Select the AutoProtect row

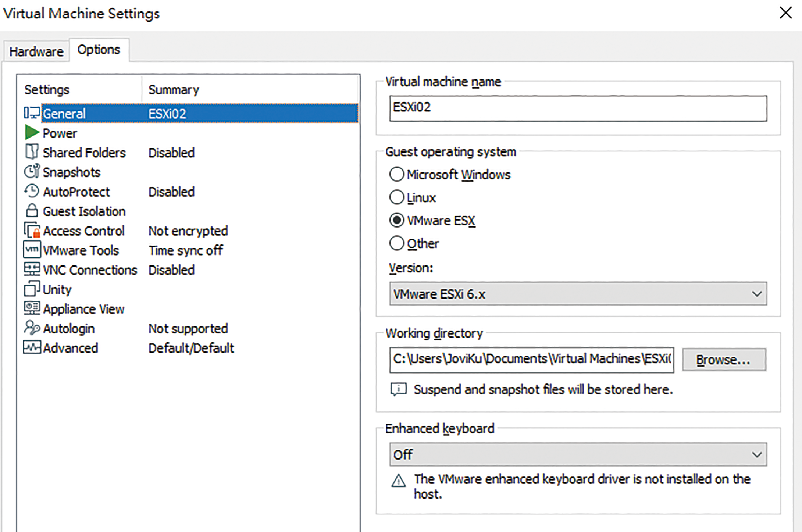[x=190, y=191]
